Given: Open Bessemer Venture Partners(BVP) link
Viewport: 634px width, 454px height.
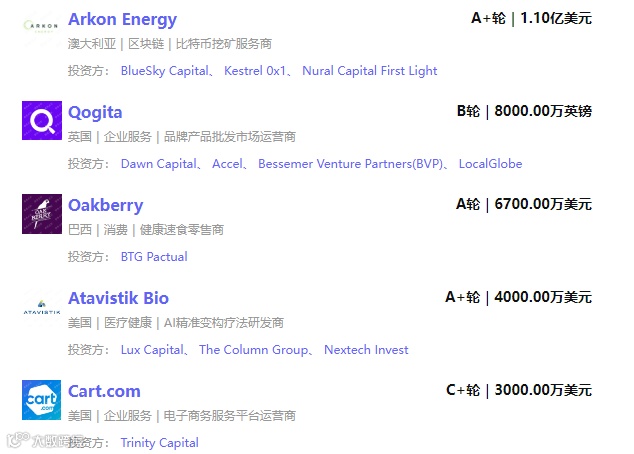Looking at the screenshot, I should (x=350, y=164).
